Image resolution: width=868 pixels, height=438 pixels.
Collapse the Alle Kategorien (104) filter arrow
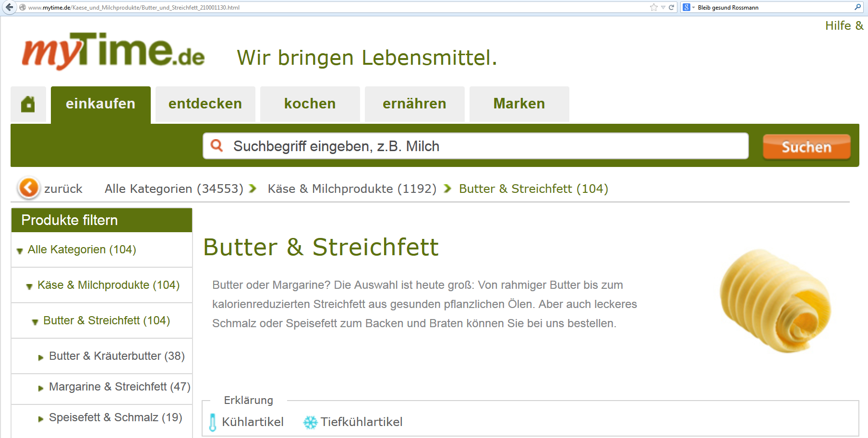20,251
